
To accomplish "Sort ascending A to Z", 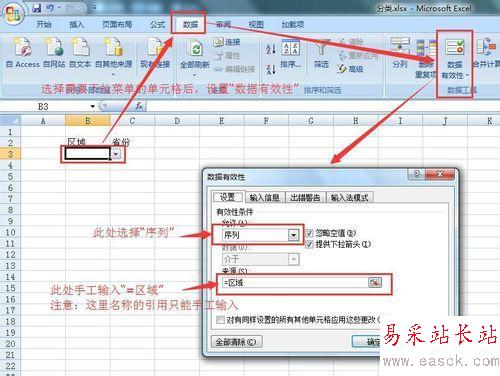I will click(x=271, y=49).
